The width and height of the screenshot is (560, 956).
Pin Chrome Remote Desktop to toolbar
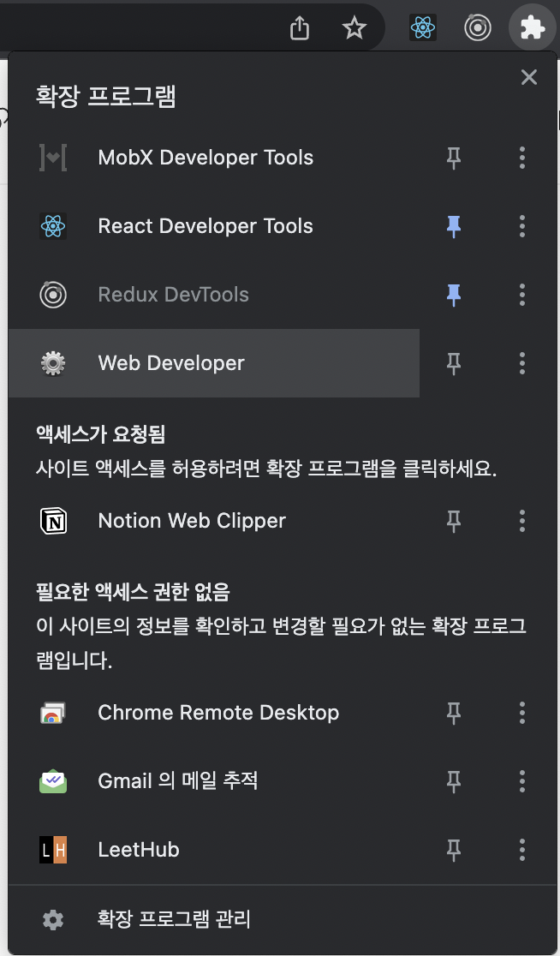(453, 713)
